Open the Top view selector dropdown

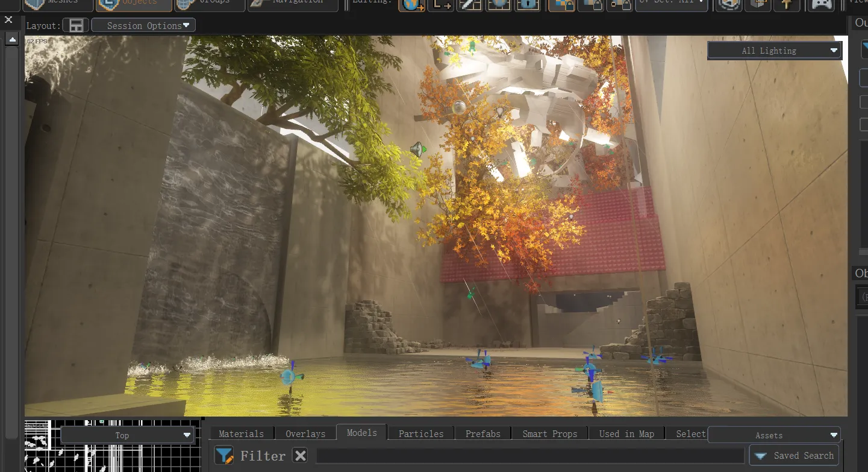coord(127,435)
